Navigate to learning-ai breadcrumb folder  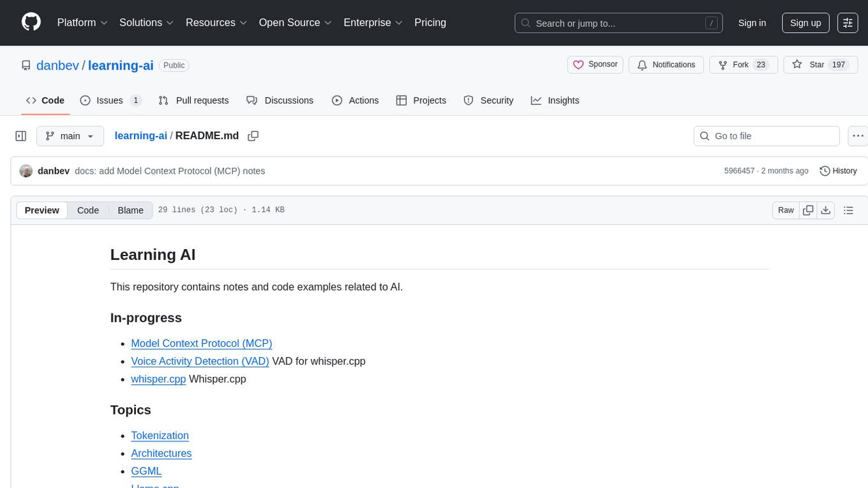coord(140,135)
